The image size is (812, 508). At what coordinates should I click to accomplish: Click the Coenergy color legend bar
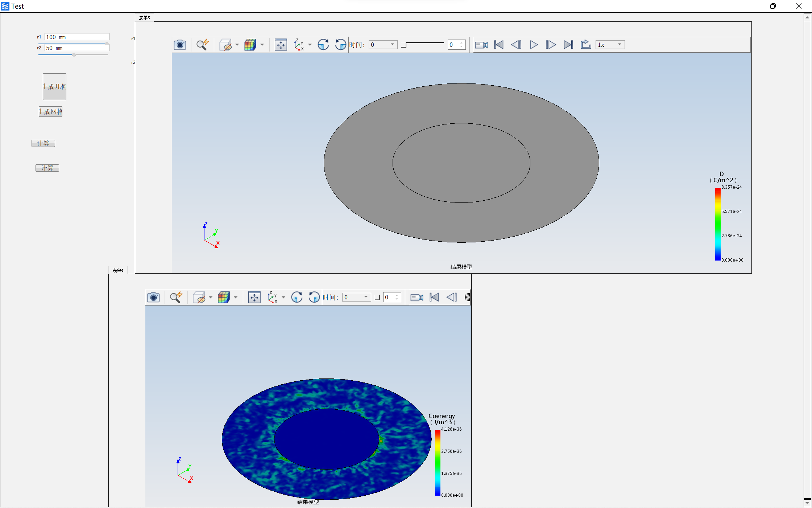[438, 463]
